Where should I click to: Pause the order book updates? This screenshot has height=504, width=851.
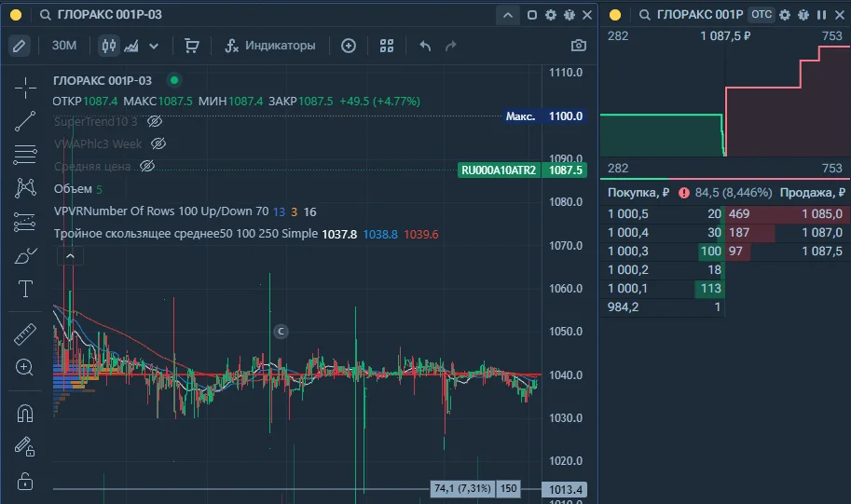tap(822, 15)
